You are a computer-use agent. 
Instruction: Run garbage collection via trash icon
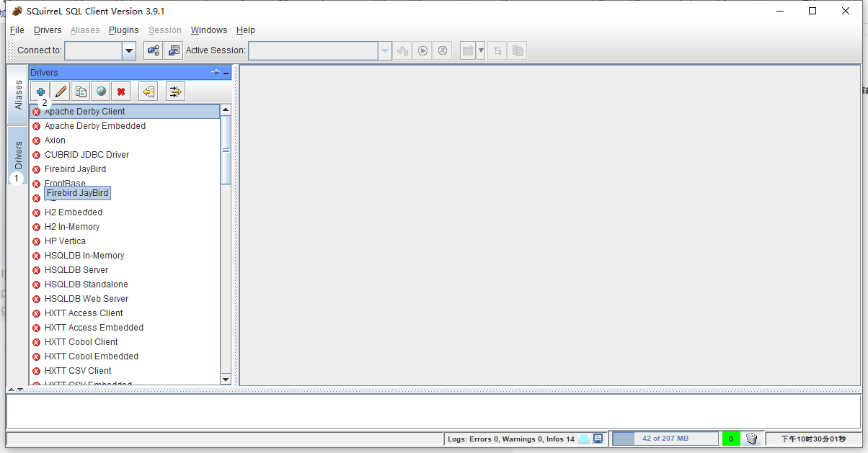coord(751,439)
